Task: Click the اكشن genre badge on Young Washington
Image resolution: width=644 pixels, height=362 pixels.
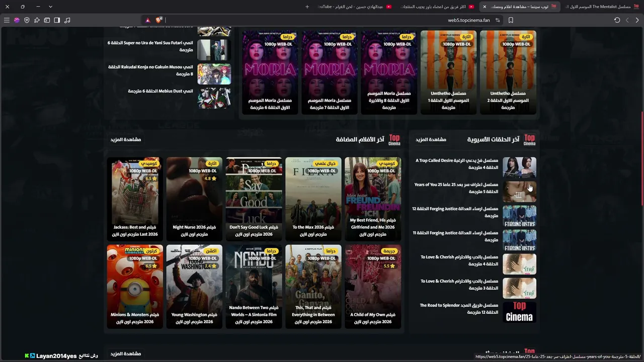Action: click(211, 251)
